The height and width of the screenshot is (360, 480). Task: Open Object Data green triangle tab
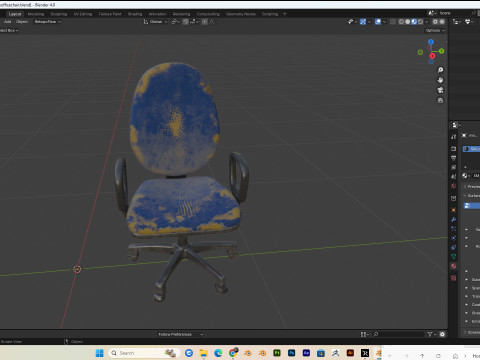tap(453, 257)
